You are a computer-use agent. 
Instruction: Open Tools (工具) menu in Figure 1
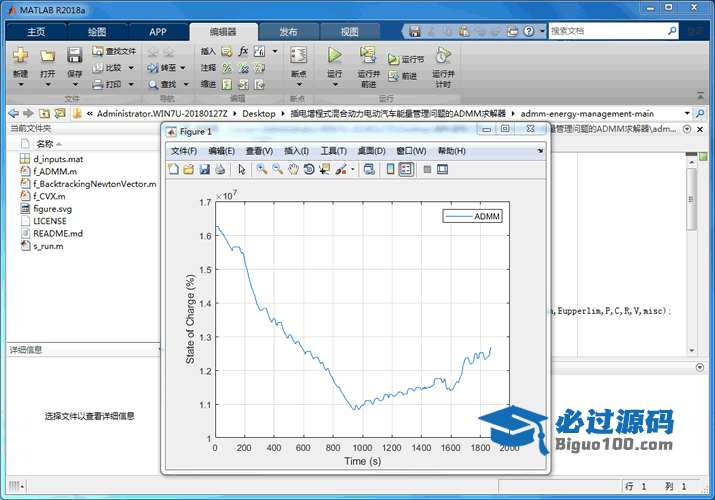click(x=333, y=151)
